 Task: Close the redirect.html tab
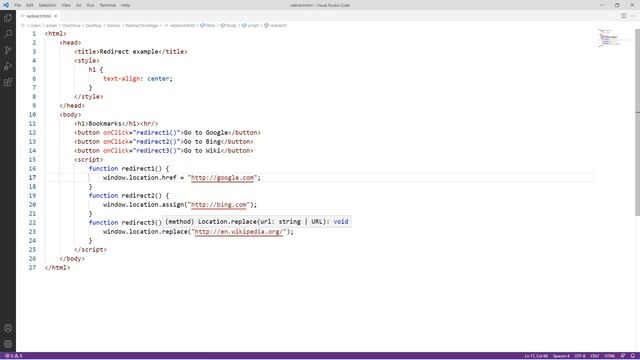coord(56,16)
